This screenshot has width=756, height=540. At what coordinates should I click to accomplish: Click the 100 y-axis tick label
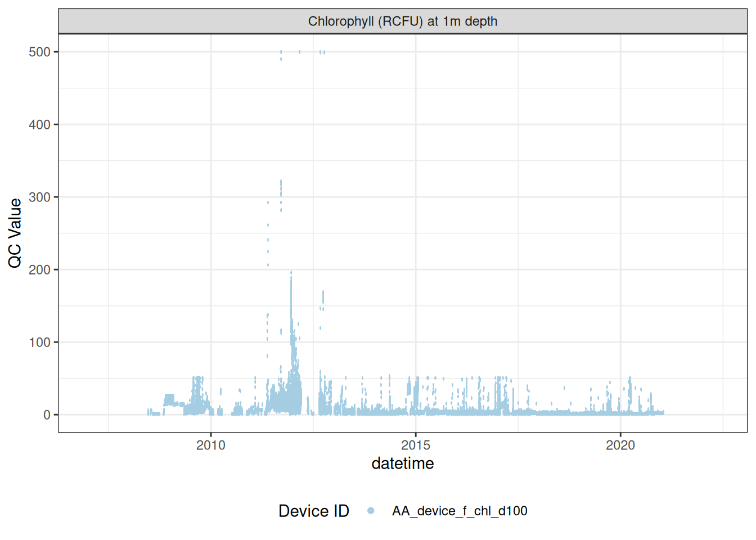pyautogui.click(x=39, y=343)
